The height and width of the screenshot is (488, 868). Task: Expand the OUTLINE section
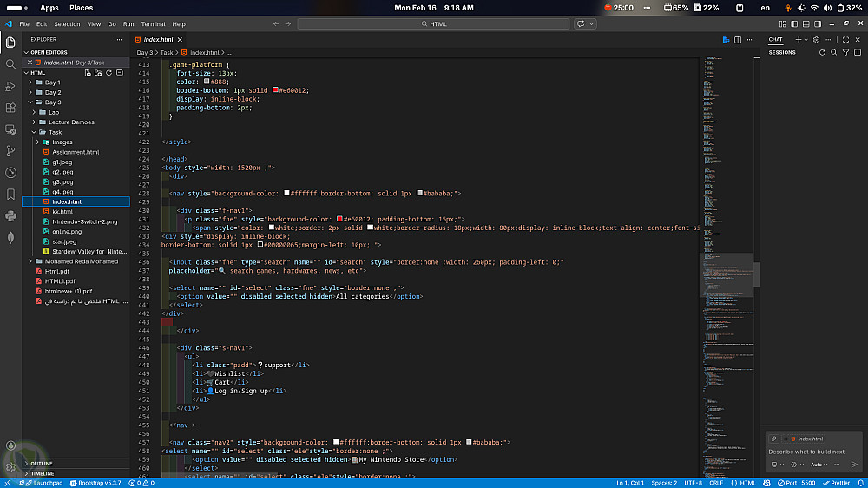pos(41,464)
